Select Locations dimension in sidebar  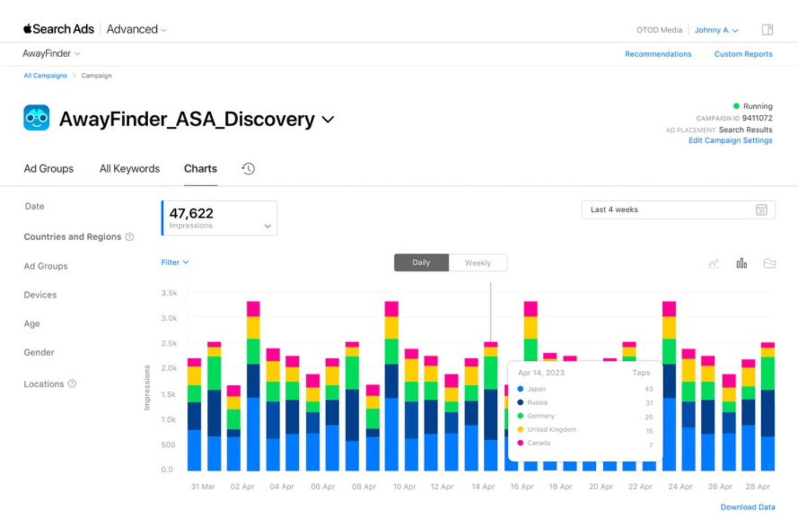pyautogui.click(x=44, y=384)
